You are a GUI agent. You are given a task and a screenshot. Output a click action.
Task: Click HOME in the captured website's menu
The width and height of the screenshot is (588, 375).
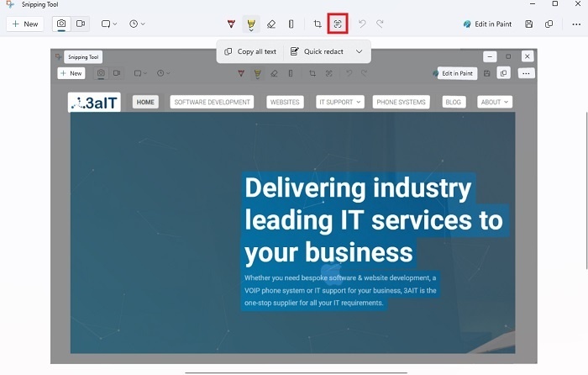coord(145,102)
